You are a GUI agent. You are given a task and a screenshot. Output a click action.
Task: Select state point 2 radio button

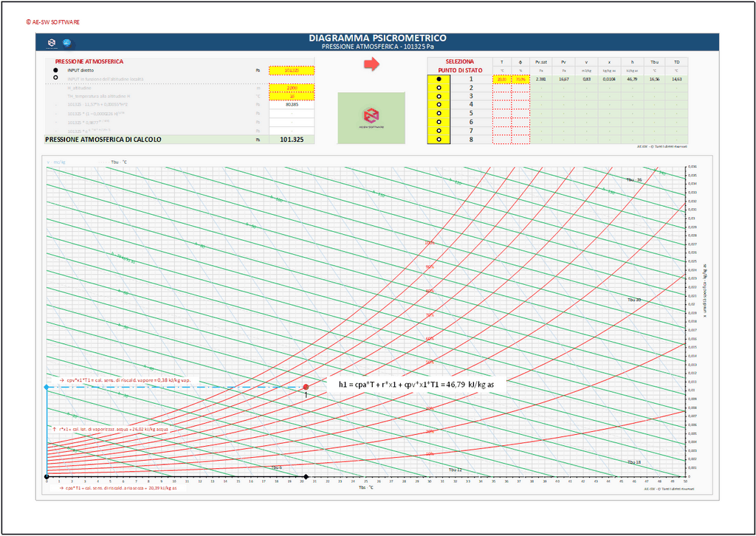(x=439, y=87)
